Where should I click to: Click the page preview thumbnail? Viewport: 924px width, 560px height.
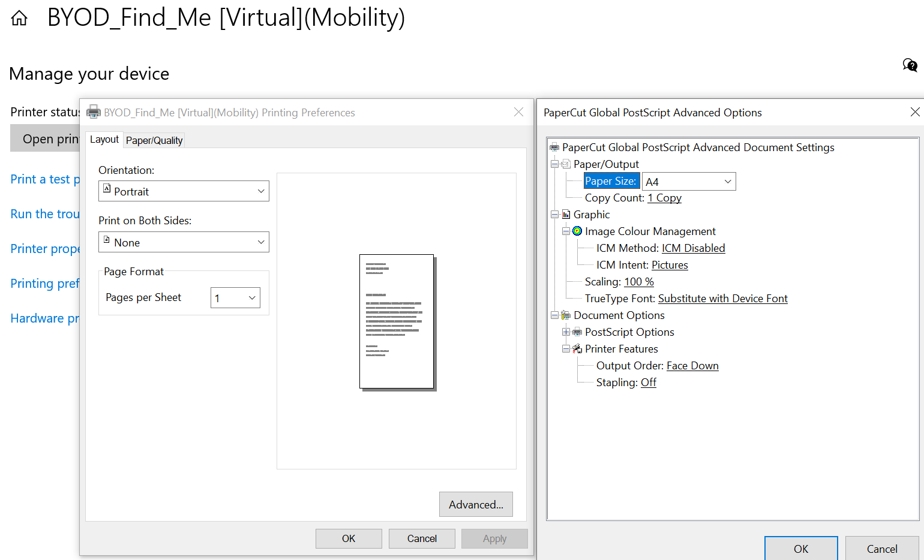[398, 323]
